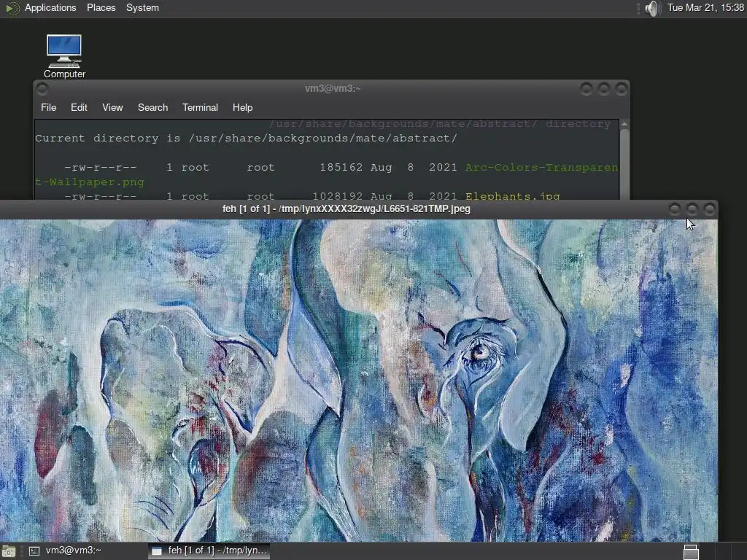
Task: Open terminal View menu
Action: click(112, 108)
